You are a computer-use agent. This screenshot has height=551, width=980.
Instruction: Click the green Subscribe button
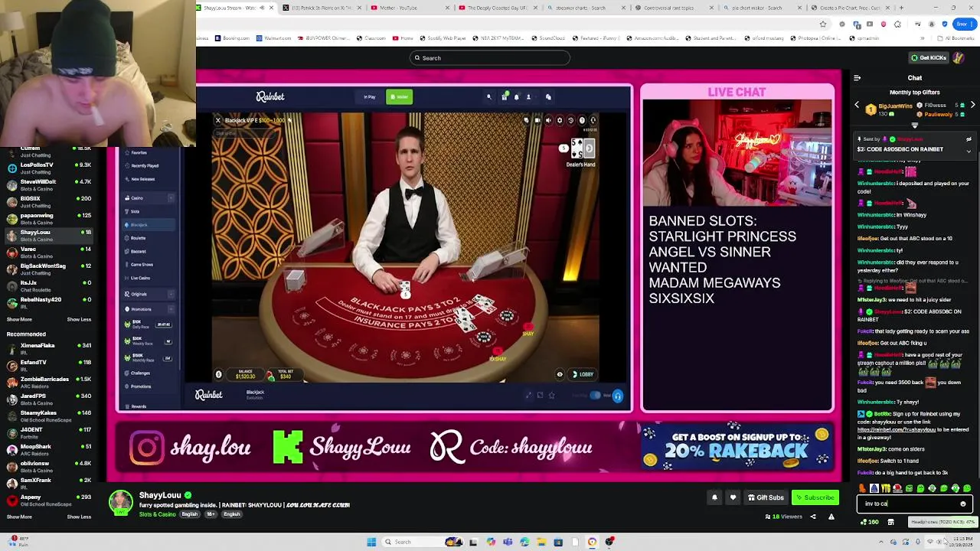pos(815,497)
